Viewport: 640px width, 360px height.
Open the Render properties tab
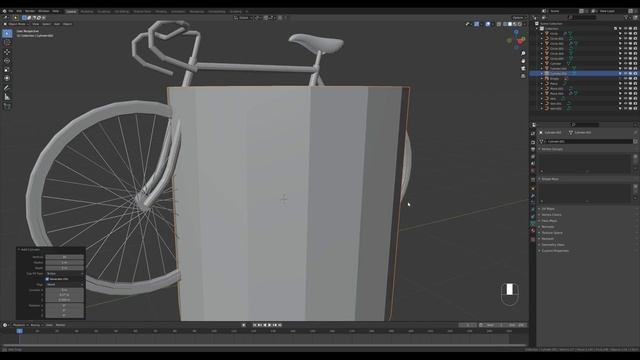tap(533, 142)
